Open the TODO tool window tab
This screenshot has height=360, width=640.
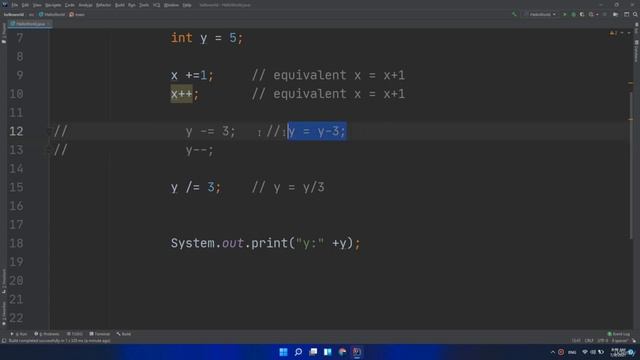tap(75, 334)
